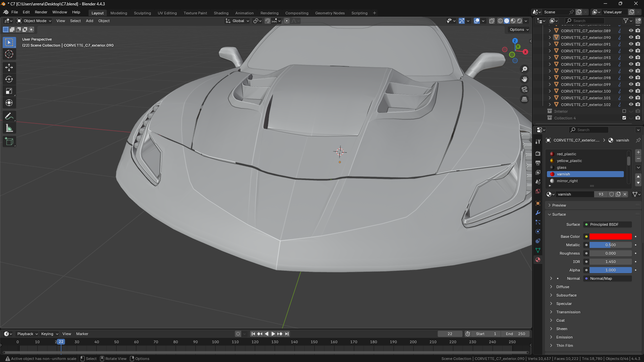Viewport: 644px width, 362px height.
Task: Open the Render properties tab
Action: coord(538,153)
